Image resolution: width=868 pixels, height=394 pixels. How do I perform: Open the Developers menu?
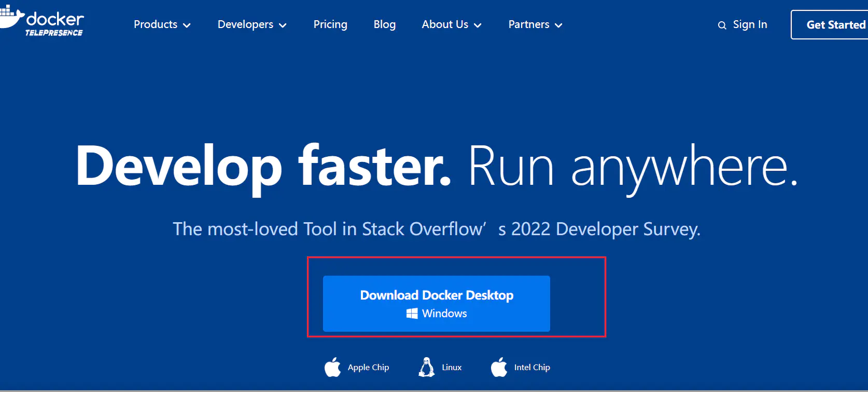coord(252,24)
